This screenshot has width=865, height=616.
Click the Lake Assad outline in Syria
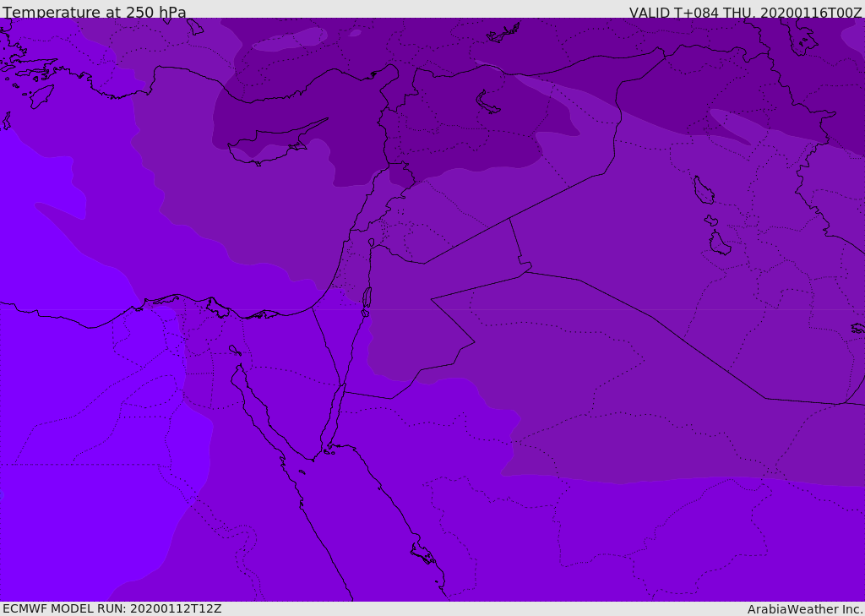pyautogui.click(x=487, y=103)
